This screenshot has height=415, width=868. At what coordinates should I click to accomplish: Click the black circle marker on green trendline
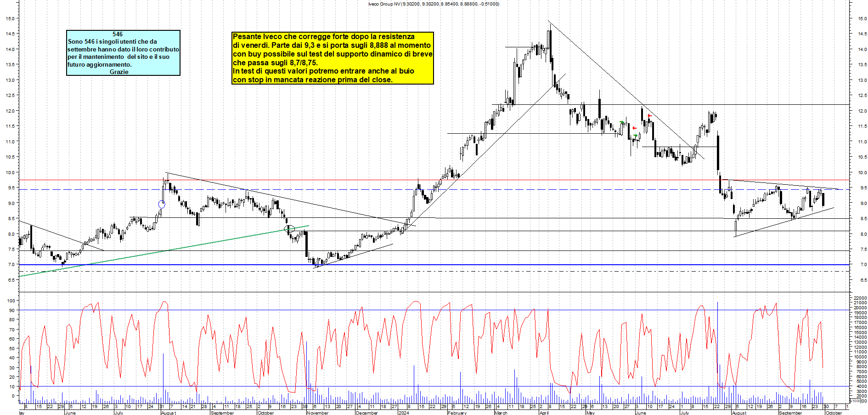click(x=289, y=228)
